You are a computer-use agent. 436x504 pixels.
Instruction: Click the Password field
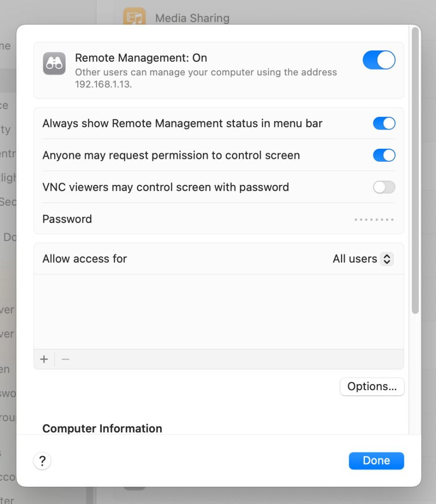pos(373,219)
